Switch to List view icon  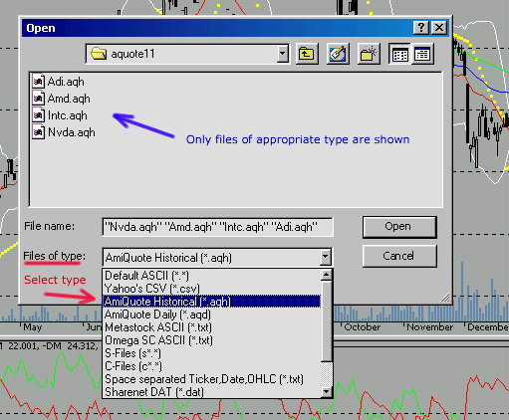click(399, 54)
